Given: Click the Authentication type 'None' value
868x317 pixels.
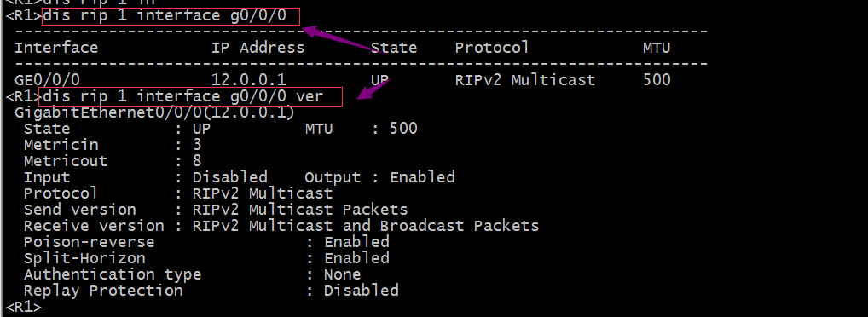Looking at the screenshot, I should (342, 274).
